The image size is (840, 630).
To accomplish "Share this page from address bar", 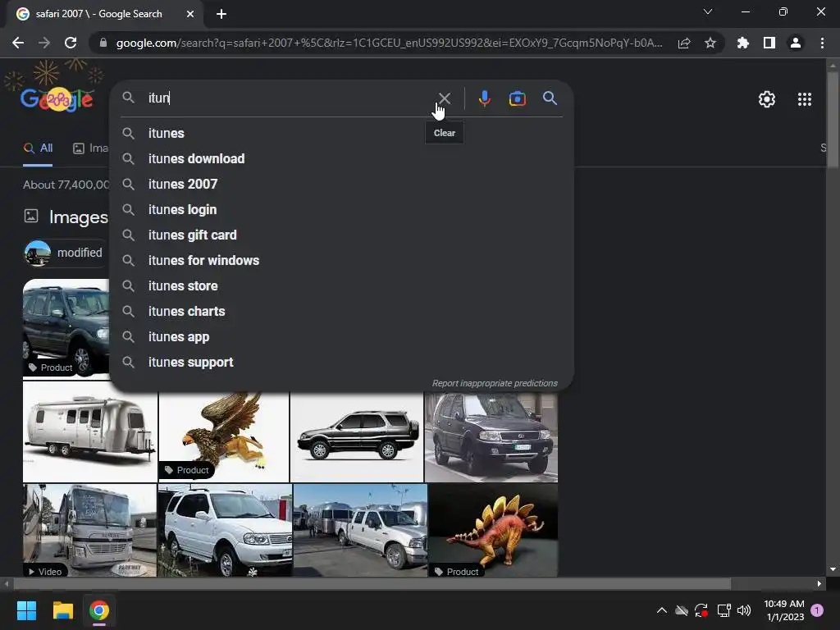I will click(683, 43).
